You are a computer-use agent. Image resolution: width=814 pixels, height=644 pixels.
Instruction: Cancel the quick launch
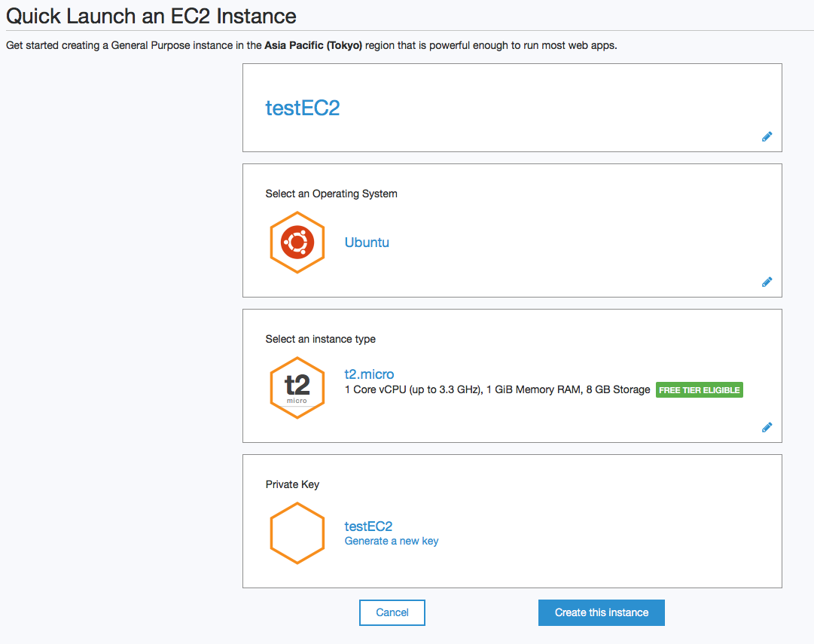click(x=392, y=613)
